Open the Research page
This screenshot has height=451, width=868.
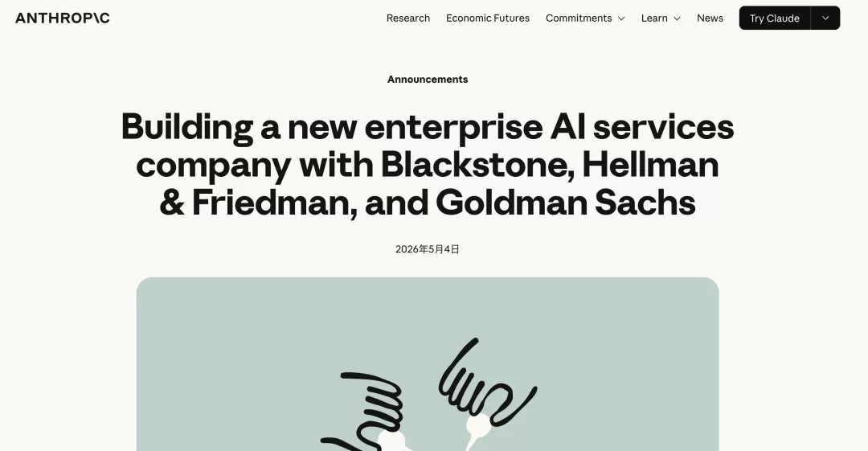(x=408, y=18)
